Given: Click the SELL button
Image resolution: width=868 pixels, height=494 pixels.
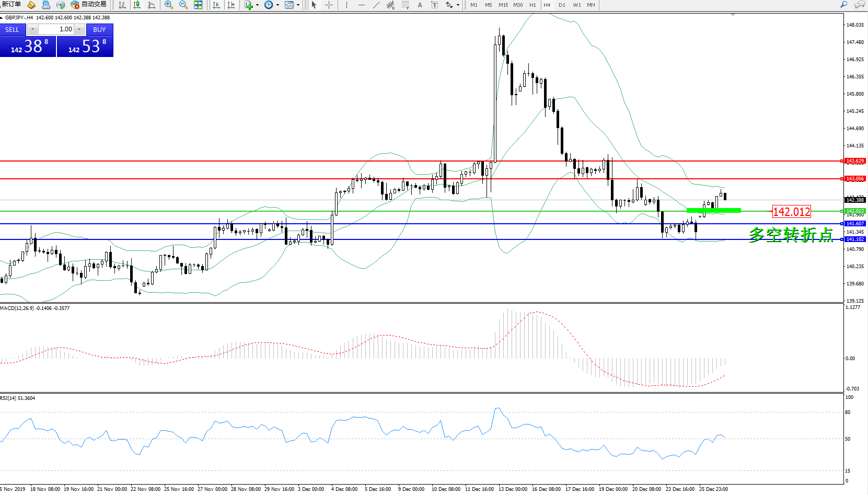Looking at the screenshot, I should 12,30.
